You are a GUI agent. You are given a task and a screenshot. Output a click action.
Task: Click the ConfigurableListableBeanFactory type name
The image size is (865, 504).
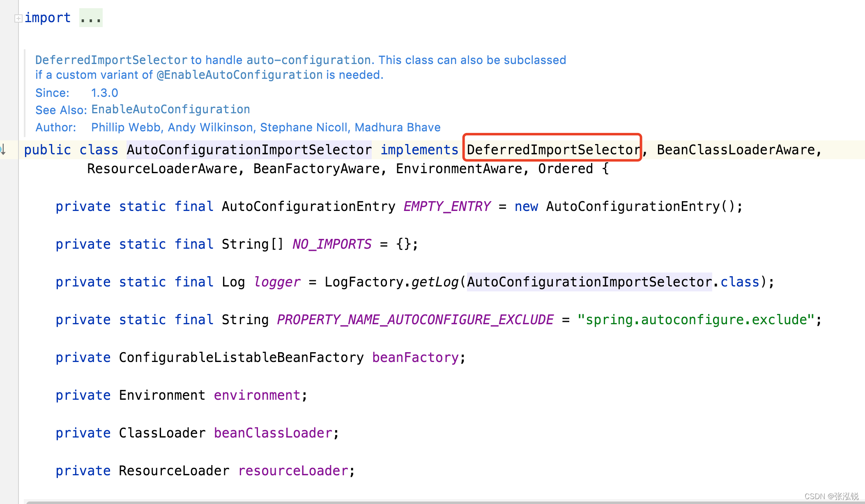point(241,357)
